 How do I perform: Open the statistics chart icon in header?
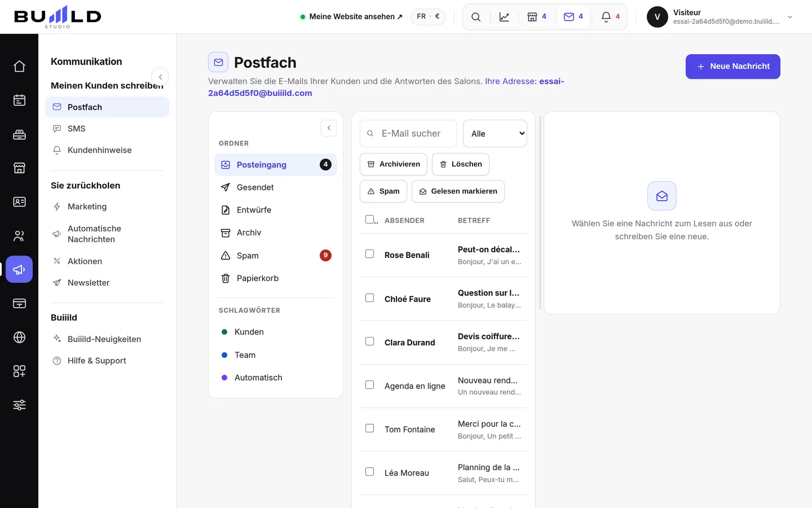pos(504,17)
